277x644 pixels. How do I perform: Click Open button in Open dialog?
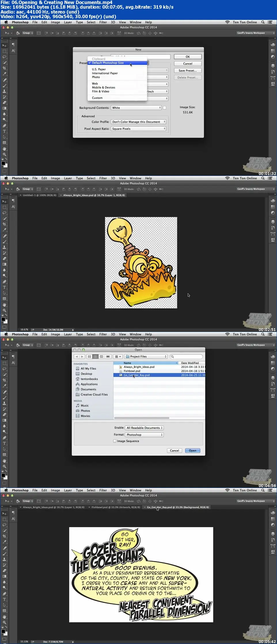pos(193,450)
